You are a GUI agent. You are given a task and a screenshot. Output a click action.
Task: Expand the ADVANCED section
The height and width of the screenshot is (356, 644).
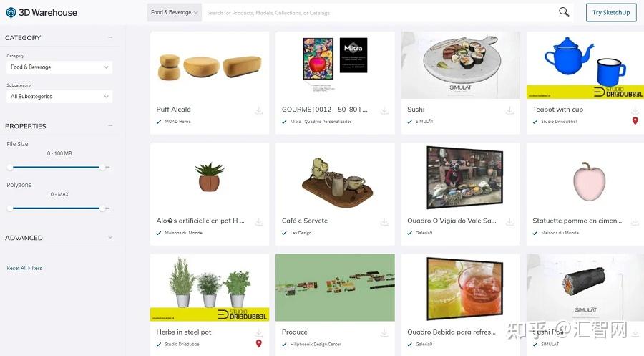coord(110,238)
